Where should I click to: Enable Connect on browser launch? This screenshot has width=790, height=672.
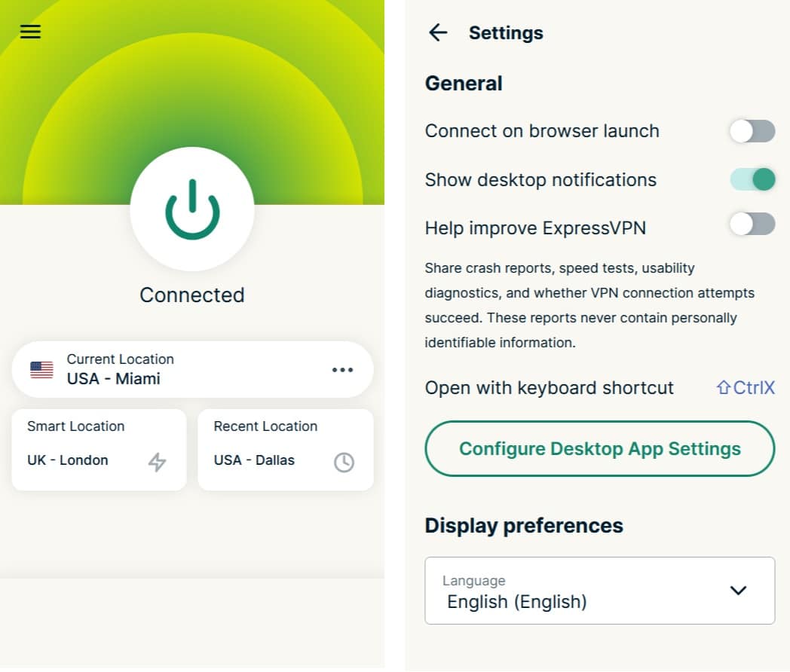[x=752, y=131]
